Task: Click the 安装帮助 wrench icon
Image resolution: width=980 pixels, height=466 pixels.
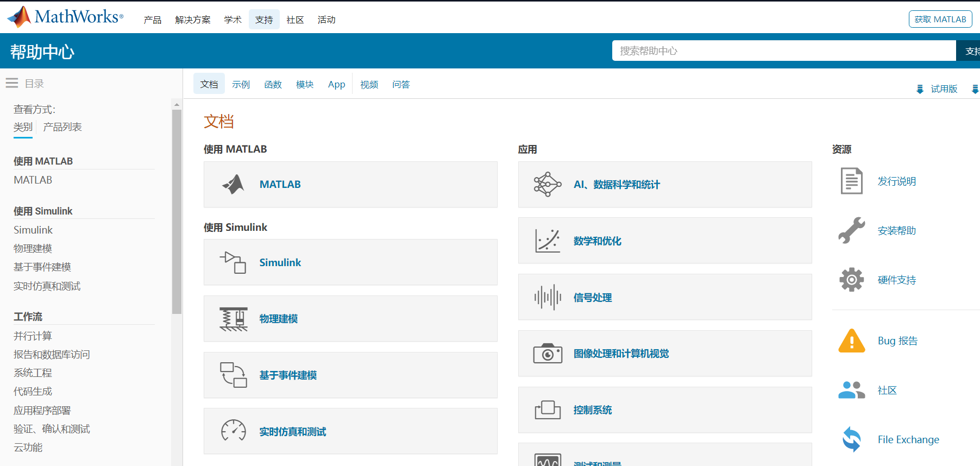Action: [x=852, y=230]
